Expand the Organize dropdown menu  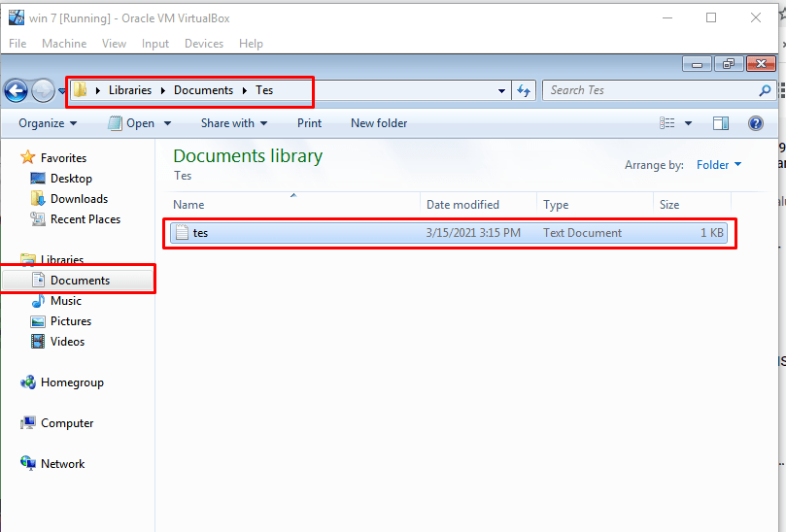click(48, 123)
